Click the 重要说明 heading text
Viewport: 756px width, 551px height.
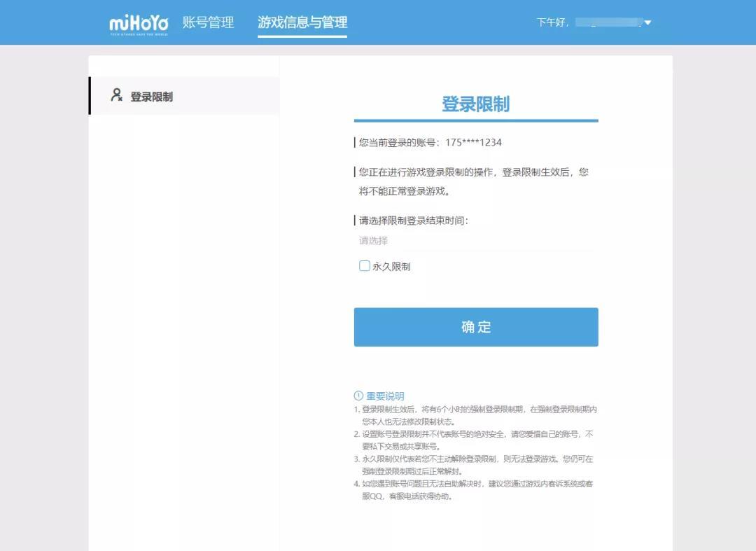coord(385,396)
